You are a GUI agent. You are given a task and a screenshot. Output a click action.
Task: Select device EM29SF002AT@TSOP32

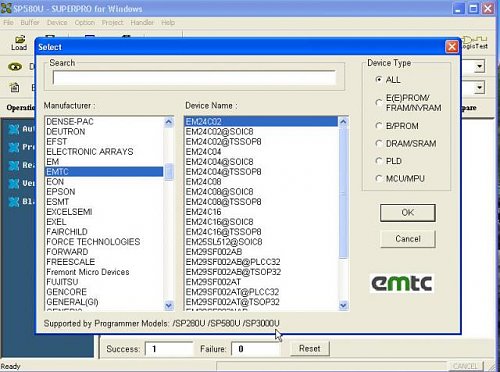pos(261,302)
